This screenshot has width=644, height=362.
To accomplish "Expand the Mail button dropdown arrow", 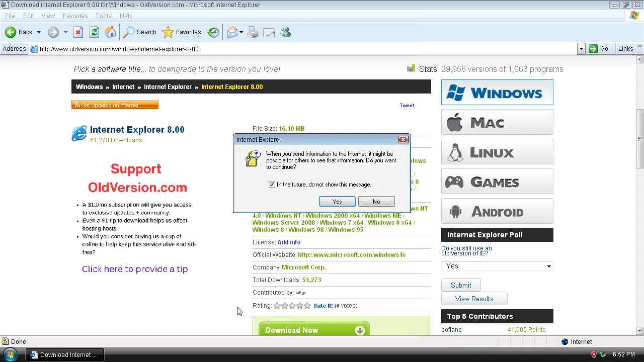I will [x=241, y=32].
